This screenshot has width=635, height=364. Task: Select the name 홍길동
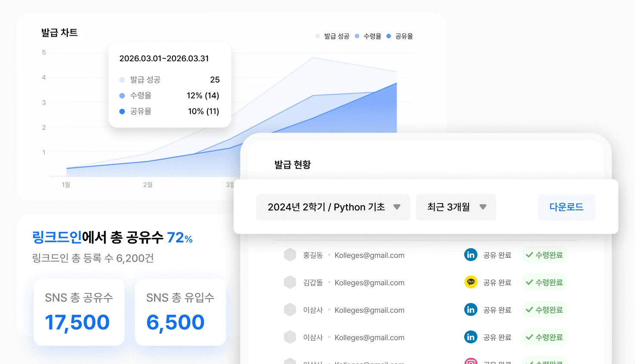click(313, 255)
